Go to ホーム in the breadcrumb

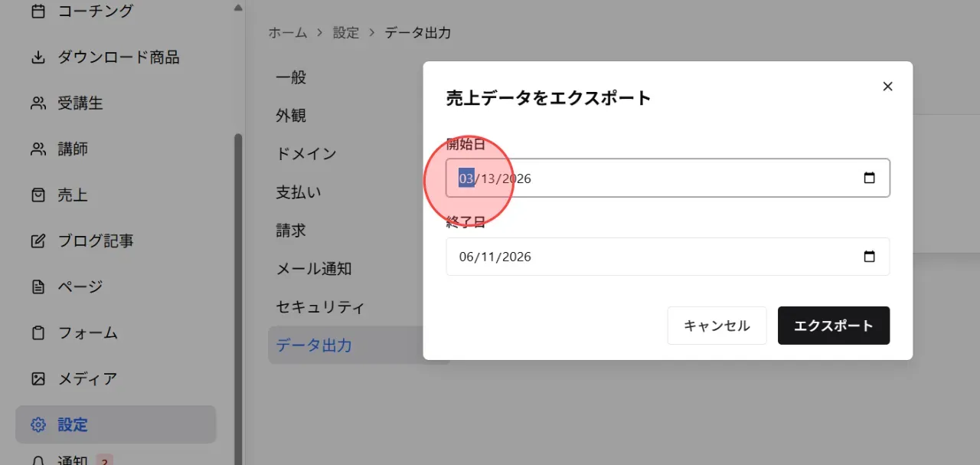[287, 33]
